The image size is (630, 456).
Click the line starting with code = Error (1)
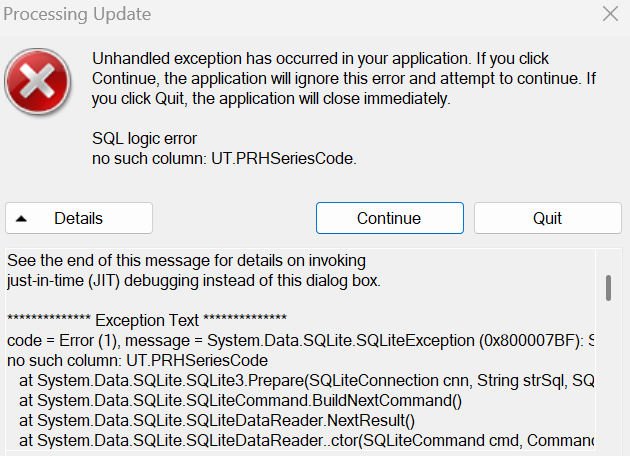click(x=300, y=341)
